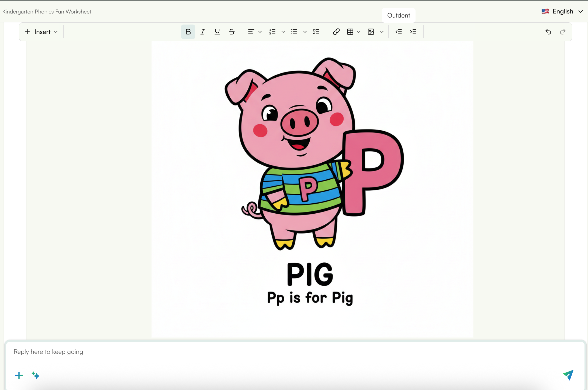The height and width of the screenshot is (390, 588).
Task: Select the Kindergarten Phonics Fun Worksheet title
Action: (46, 11)
